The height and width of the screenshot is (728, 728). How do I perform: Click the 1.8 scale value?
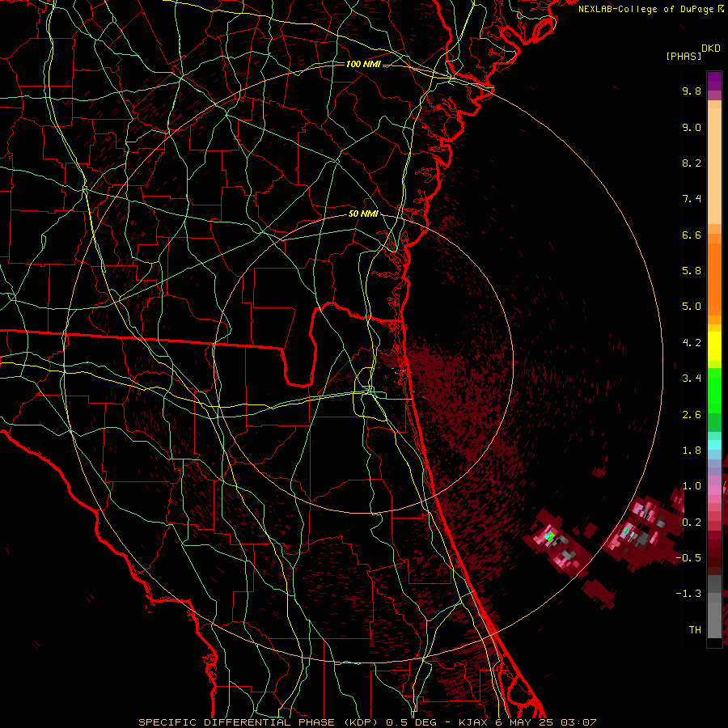(x=692, y=451)
